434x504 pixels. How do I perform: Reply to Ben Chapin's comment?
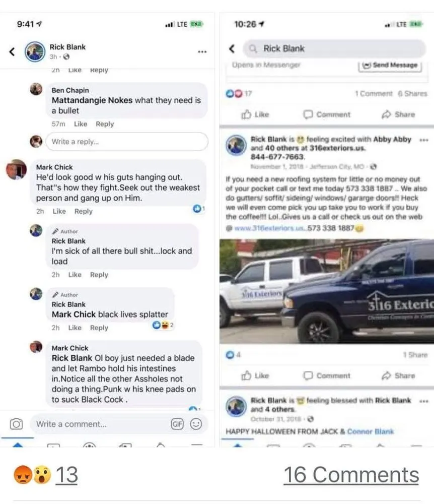pyautogui.click(x=105, y=124)
